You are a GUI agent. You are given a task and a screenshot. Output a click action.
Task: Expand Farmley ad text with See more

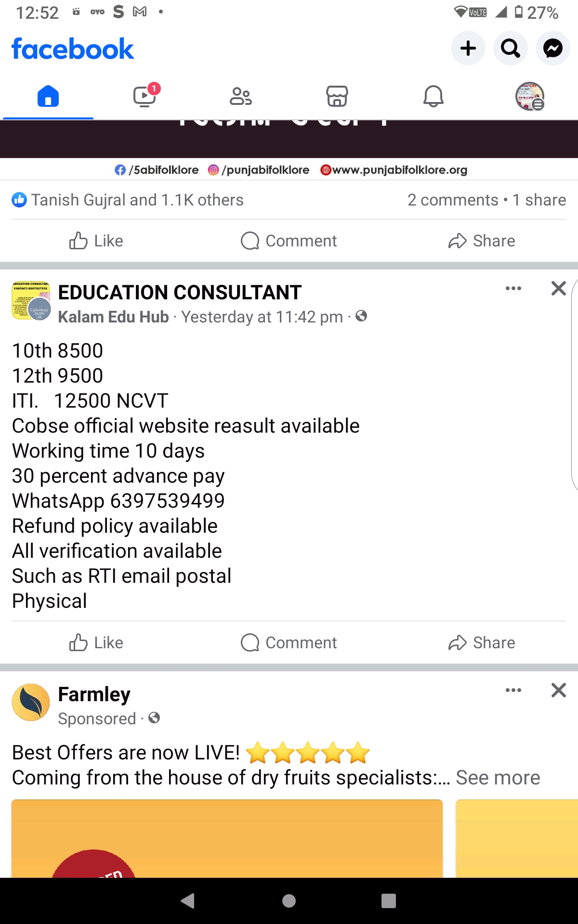[x=498, y=778]
